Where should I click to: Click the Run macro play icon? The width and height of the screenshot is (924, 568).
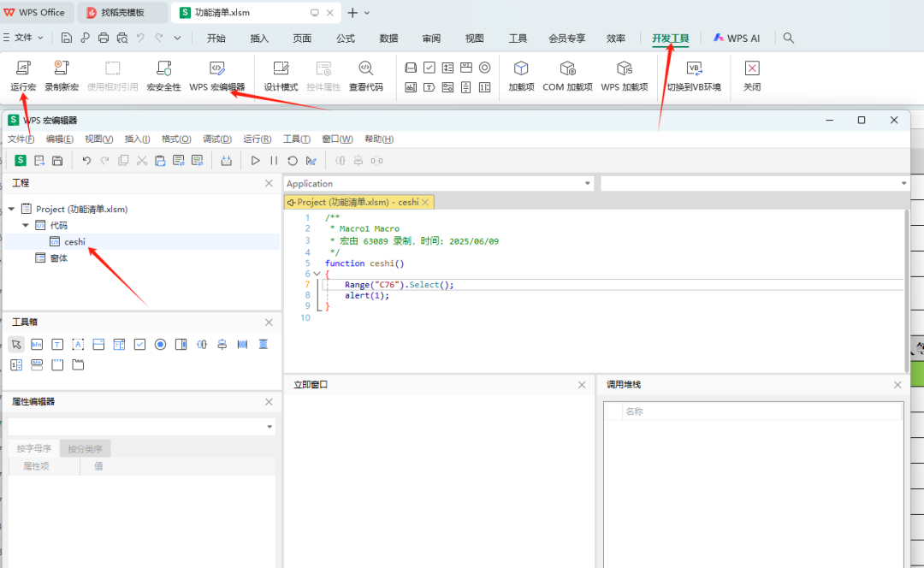click(255, 160)
